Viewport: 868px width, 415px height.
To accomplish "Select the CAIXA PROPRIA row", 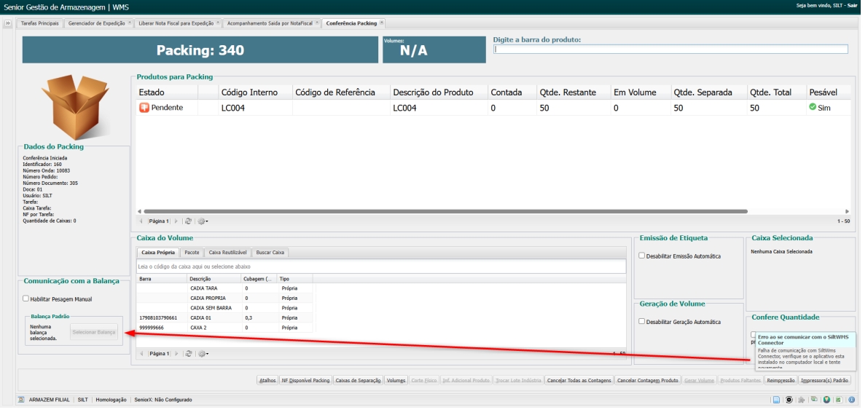I will (x=224, y=299).
